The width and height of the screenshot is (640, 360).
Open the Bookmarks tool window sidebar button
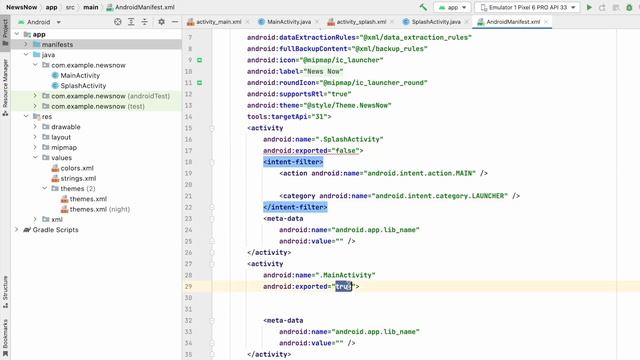5,338
